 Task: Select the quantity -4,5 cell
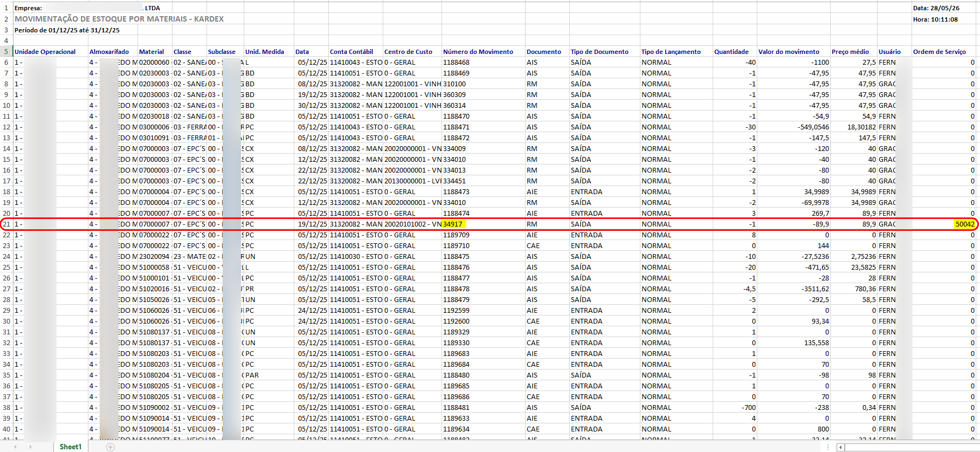pos(749,289)
